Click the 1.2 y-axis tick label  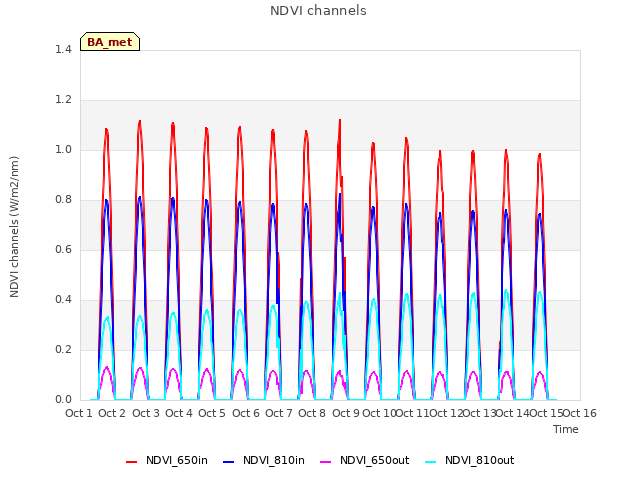63,100
